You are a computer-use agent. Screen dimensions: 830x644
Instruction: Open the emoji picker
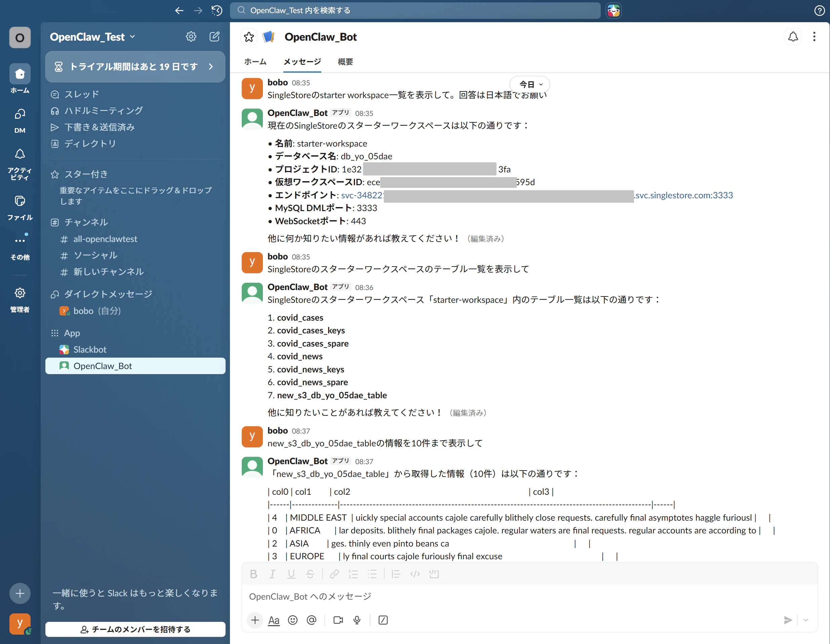(292, 620)
